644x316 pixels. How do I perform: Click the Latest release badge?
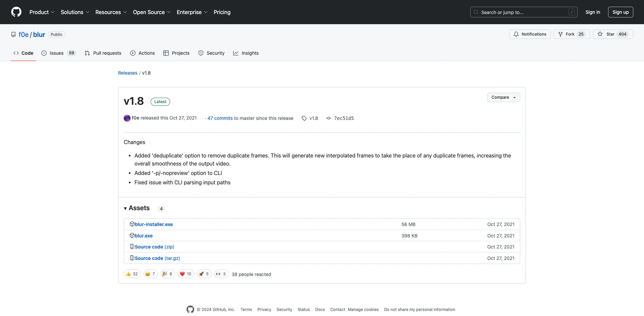coord(160,102)
